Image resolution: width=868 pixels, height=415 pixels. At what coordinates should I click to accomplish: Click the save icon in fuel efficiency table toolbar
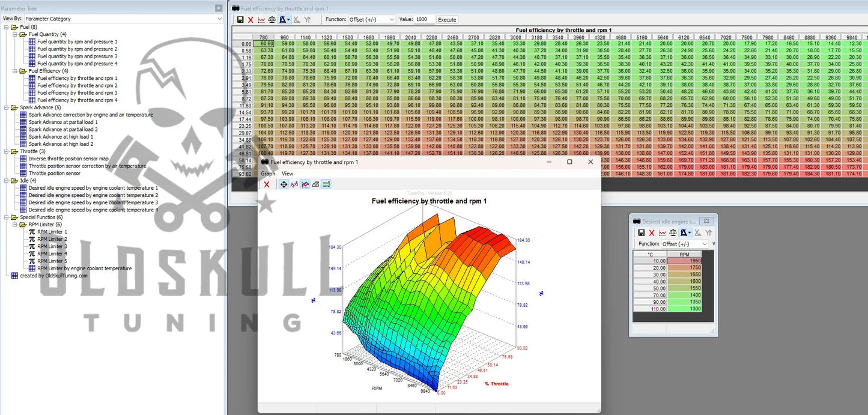(x=240, y=20)
